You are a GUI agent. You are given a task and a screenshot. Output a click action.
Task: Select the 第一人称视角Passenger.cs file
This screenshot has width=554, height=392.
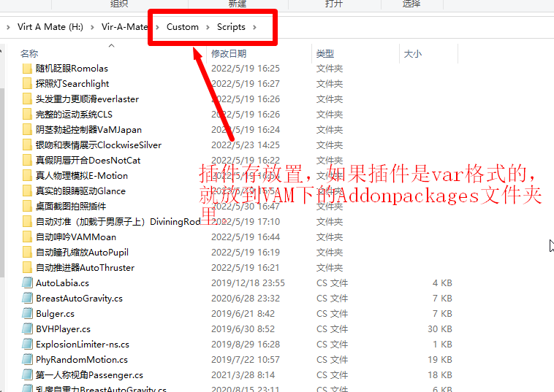click(x=89, y=375)
